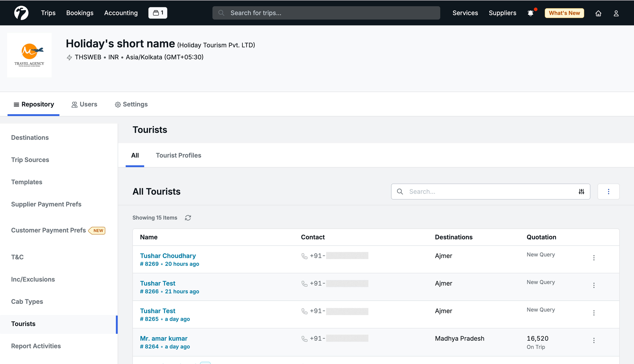
Task: Click Madhya Pradesh destination cell
Action: pyautogui.click(x=460, y=338)
